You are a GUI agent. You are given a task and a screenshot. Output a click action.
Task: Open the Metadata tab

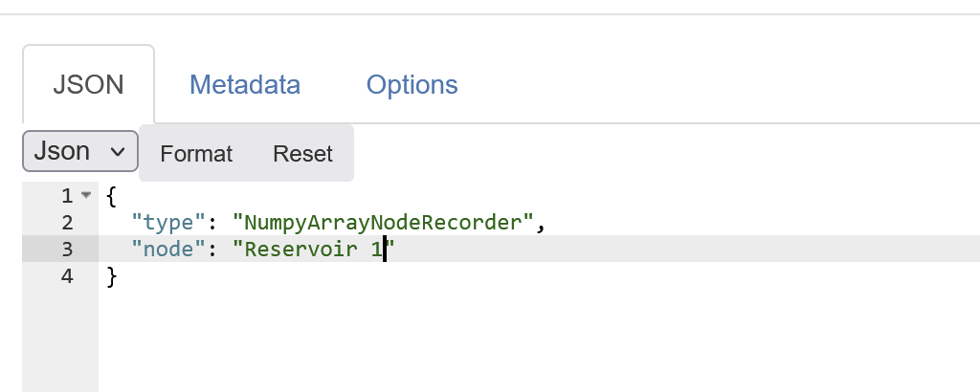point(245,84)
